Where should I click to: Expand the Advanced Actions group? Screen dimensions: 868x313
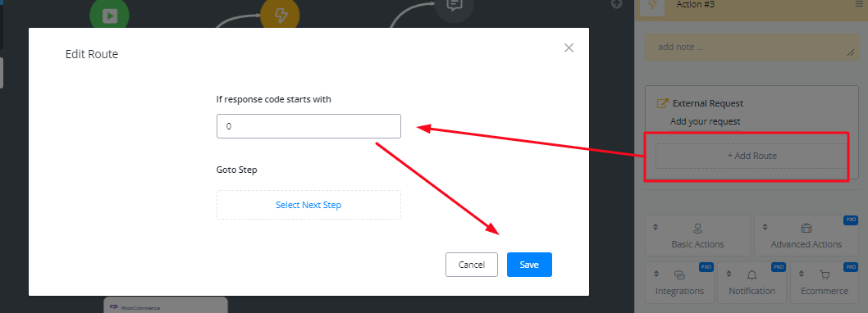click(806, 235)
